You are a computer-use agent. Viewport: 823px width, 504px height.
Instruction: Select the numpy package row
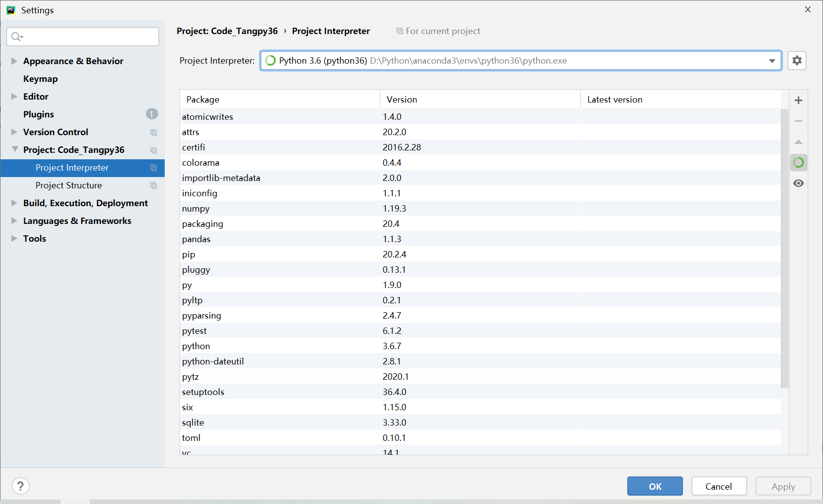coord(481,209)
